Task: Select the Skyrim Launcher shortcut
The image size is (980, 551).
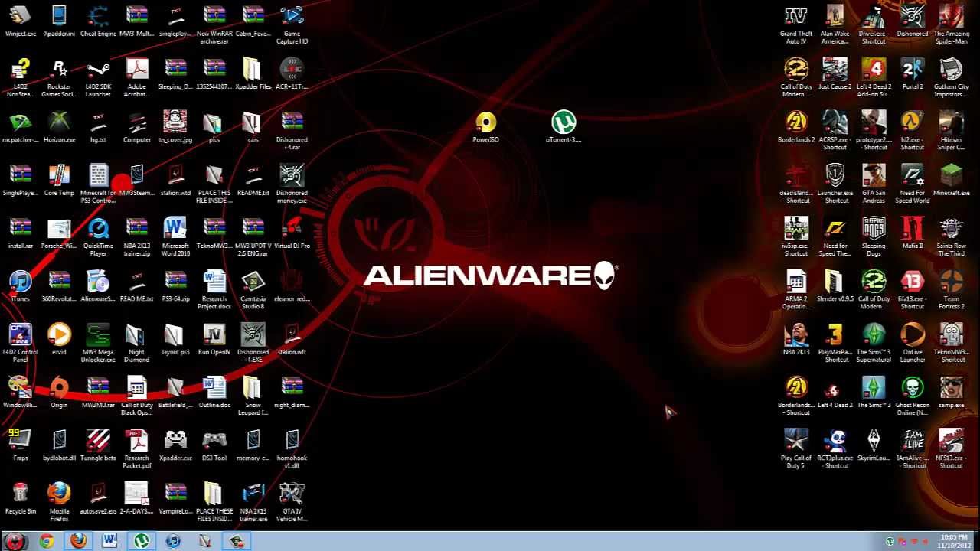Action: [874, 445]
